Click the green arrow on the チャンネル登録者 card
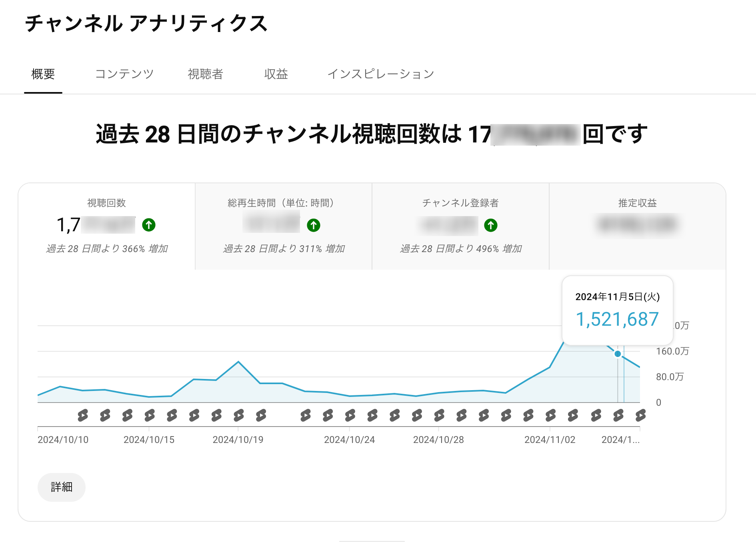Screen dimensions: 756x549 coord(491,225)
